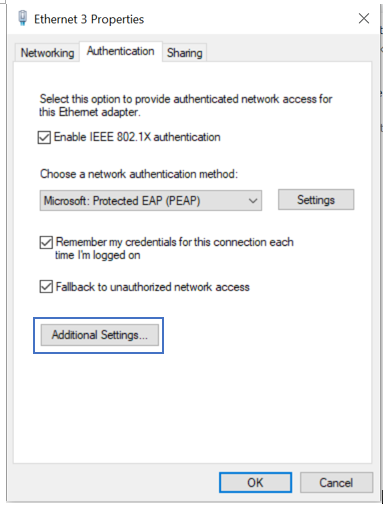This screenshot has width=385, height=506.
Task: Click the authenticated network access description text
Action: [x=186, y=105]
